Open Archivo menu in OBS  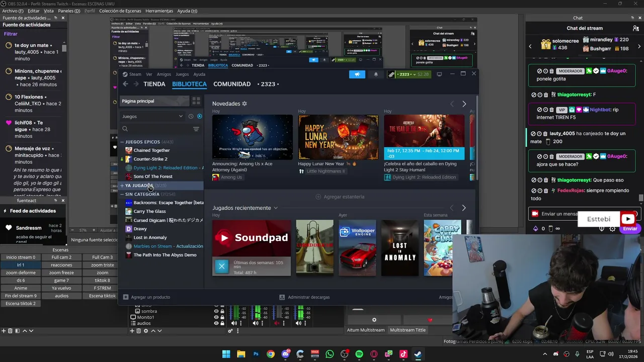click(13, 11)
